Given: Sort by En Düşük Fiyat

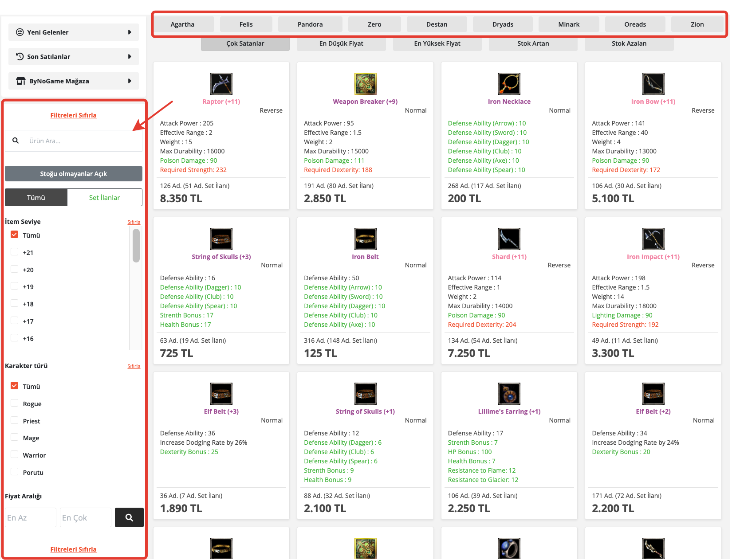Looking at the screenshot, I should [341, 43].
